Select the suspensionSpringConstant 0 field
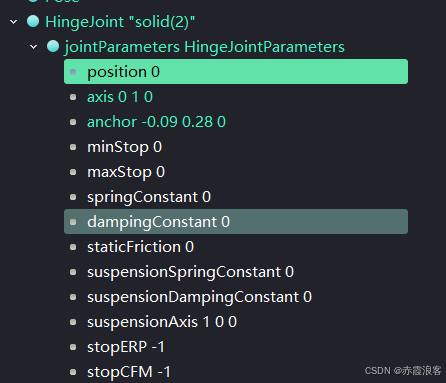 pos(236,272)
